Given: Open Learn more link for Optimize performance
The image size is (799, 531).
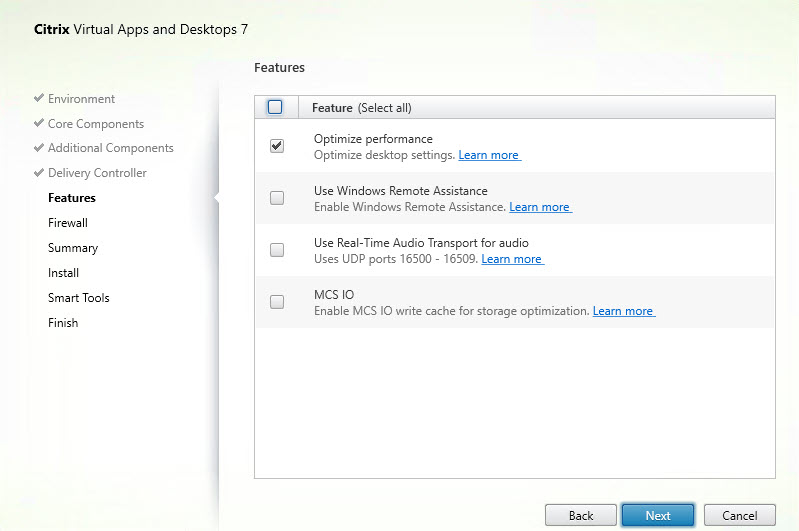Looking at the screenshot, I should (489, 155).
